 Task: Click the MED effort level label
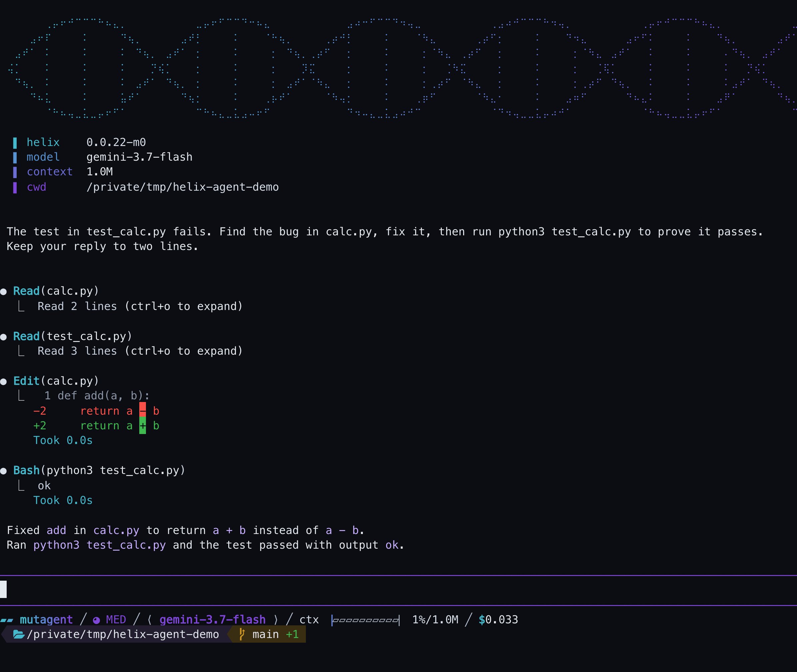116,620
